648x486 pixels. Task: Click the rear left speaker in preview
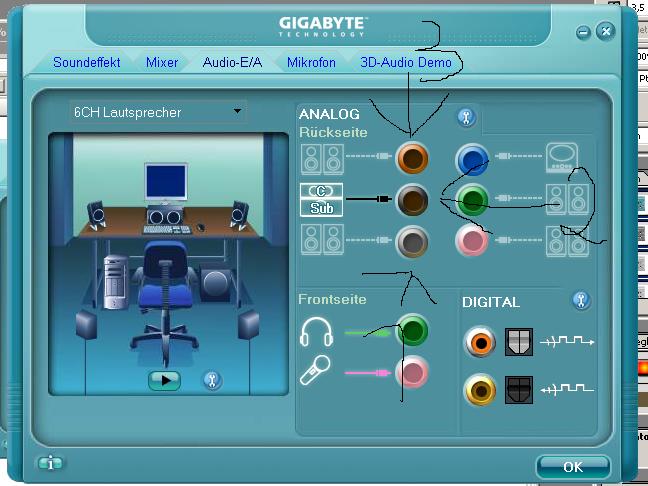tap(86, 324)
